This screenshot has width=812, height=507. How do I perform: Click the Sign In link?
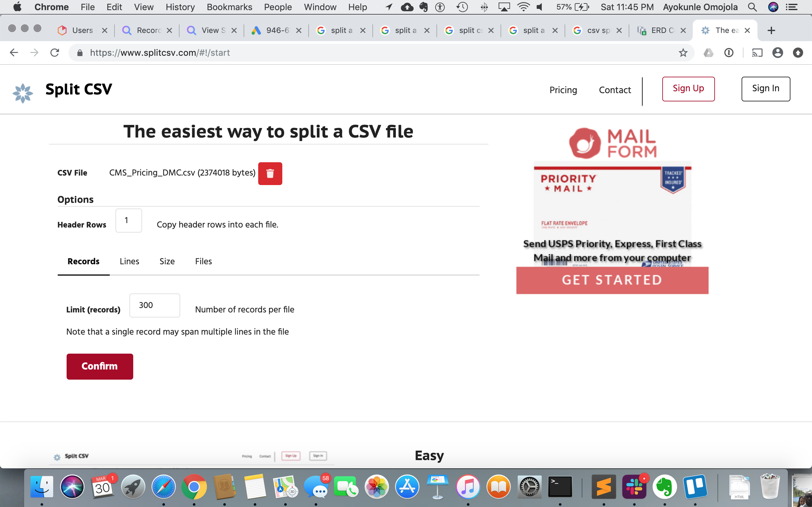(766, 88)
